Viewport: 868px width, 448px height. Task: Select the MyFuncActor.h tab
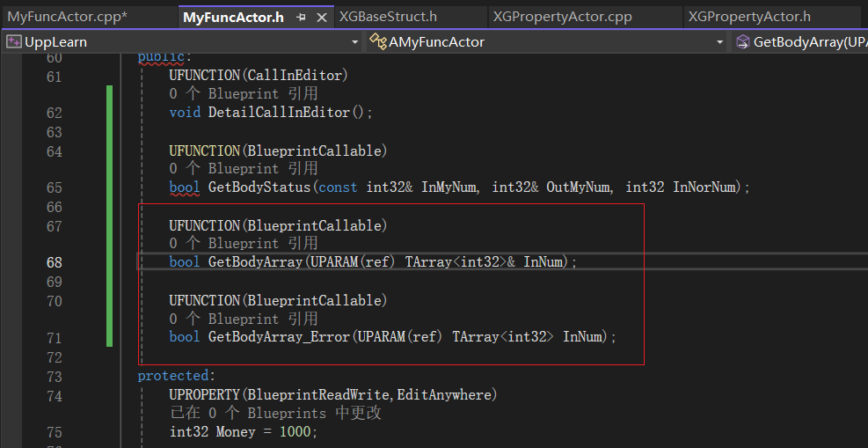233,18
